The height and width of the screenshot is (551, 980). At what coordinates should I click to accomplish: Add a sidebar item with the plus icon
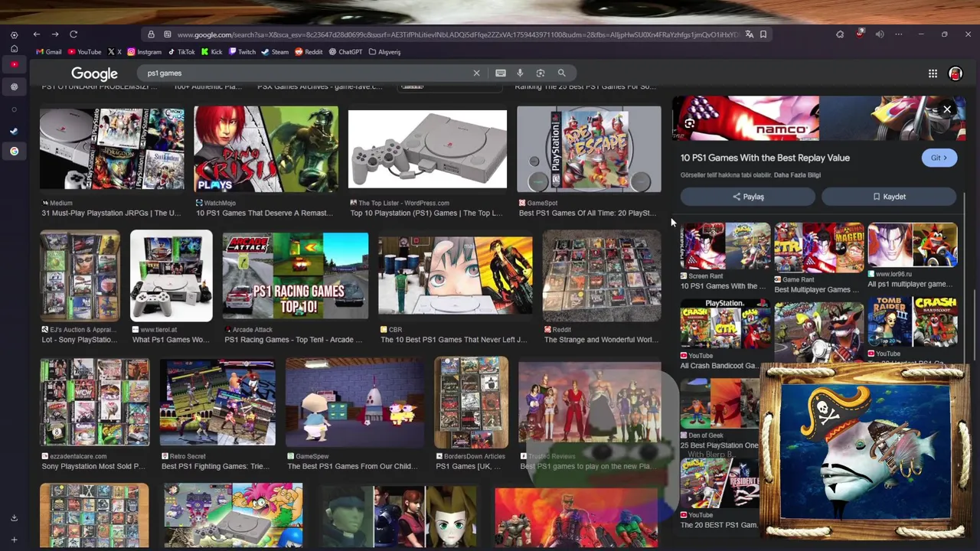click(x=14, y=540)
